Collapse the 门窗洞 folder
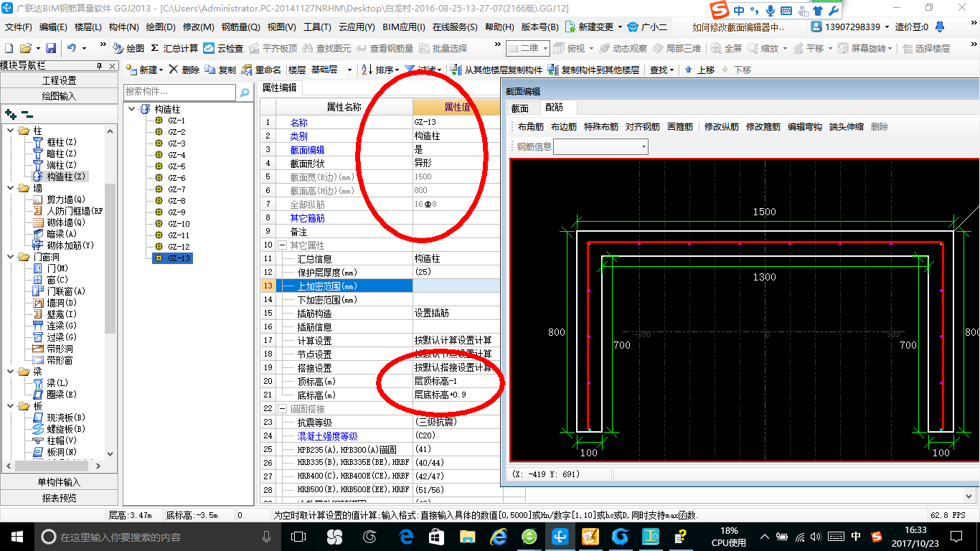 pos(11,257)
